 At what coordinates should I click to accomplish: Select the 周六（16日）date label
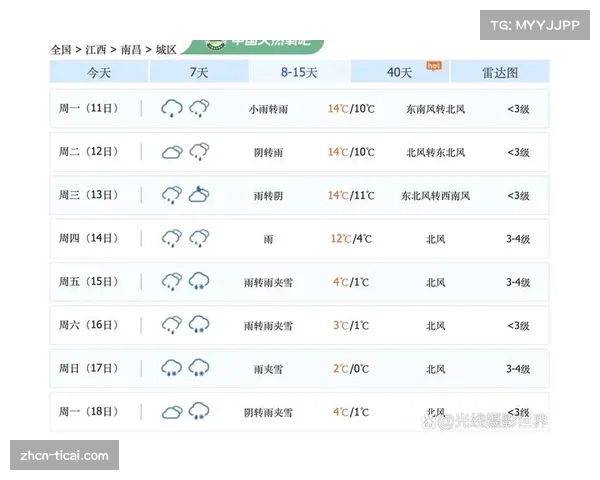(88, 325)
